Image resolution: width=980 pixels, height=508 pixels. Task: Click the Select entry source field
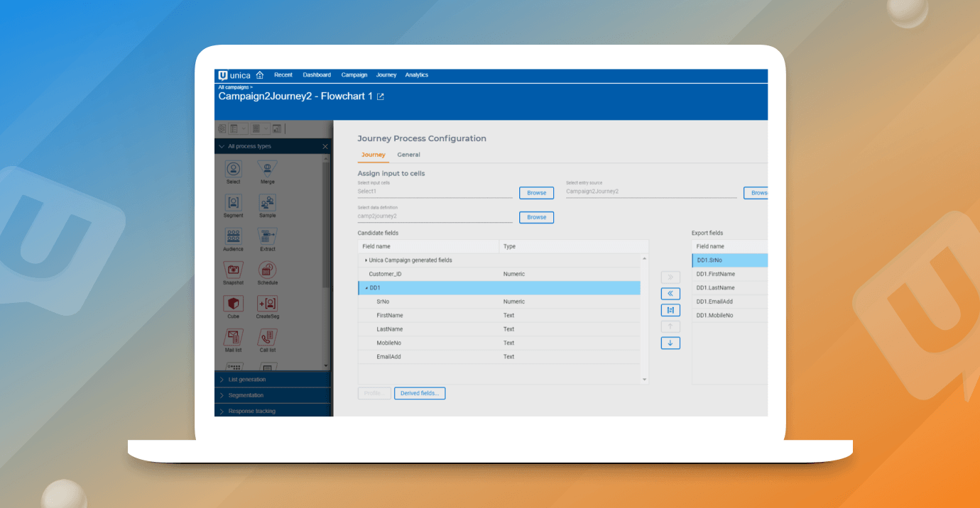pos(651,192)
